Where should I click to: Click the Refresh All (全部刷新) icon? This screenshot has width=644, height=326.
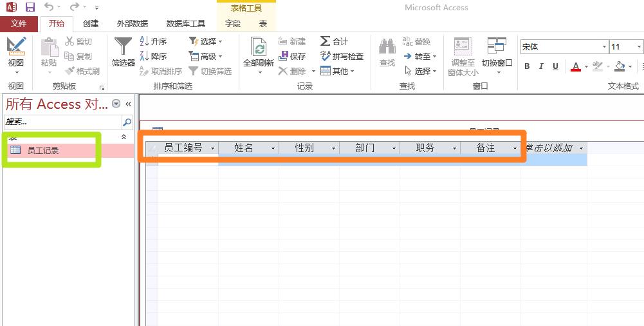coord(258,47)
